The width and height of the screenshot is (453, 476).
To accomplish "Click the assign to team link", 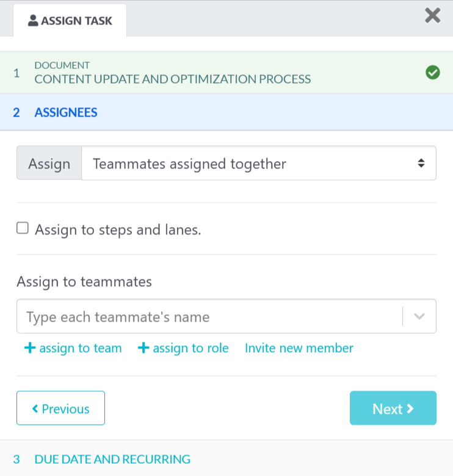I will tap(80, 348).
